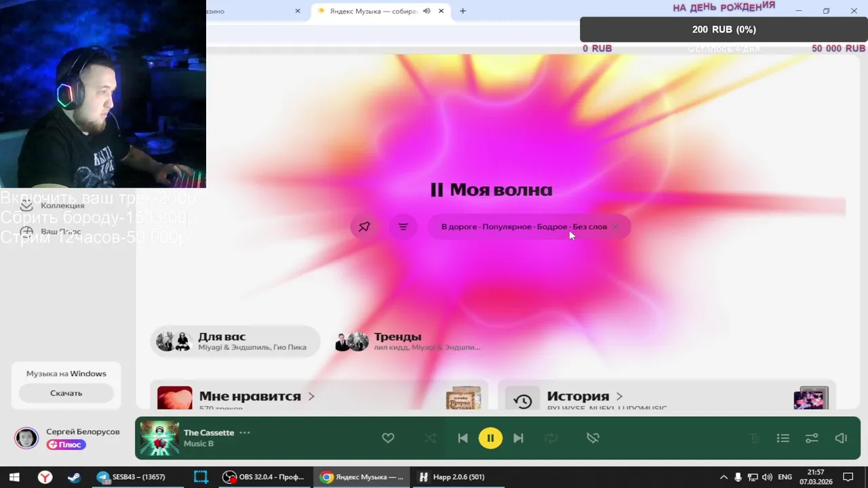Image resolution: width=868 pixels, height=488 pixels.
Task: Expand Мне нравится using its chevron
Action: pyautogui.click(x=311, y=396)
